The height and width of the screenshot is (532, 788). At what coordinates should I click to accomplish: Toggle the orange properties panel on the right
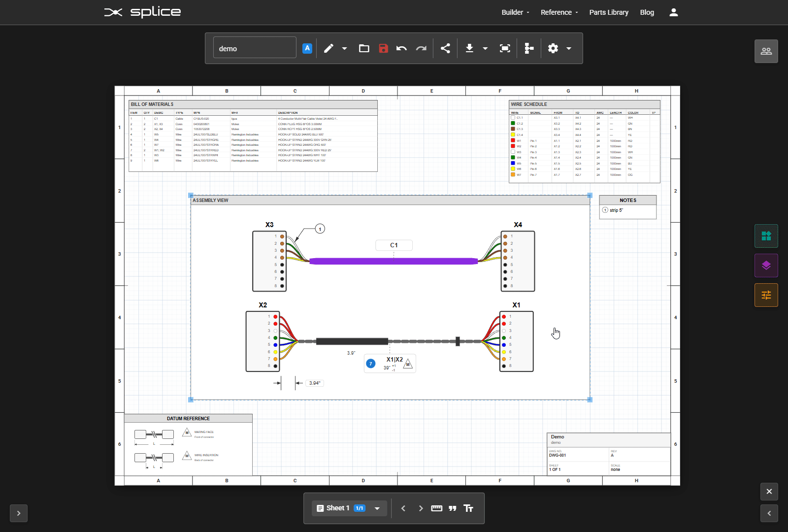point(766,295)
